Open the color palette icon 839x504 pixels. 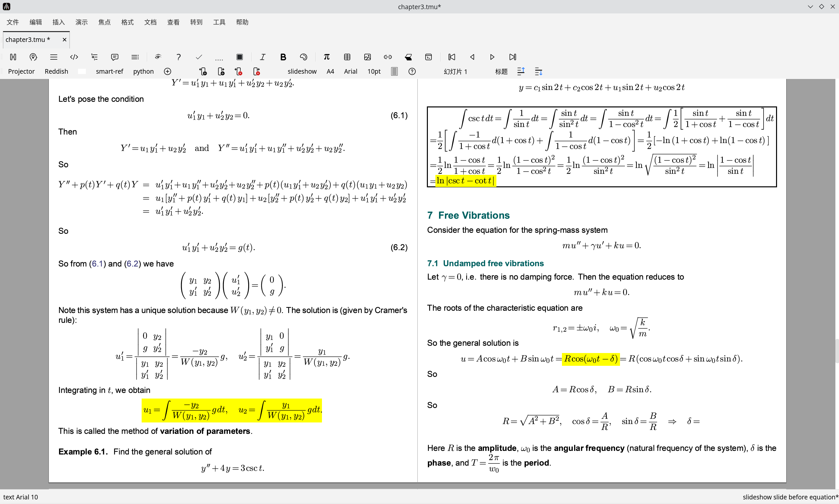pyautogui.click(x=304, y=57)
